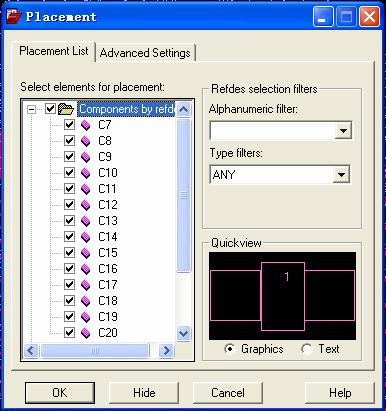Screen dimensions: 386x411
Task: Select the Graphics radio button
Action: pos(229,349)
